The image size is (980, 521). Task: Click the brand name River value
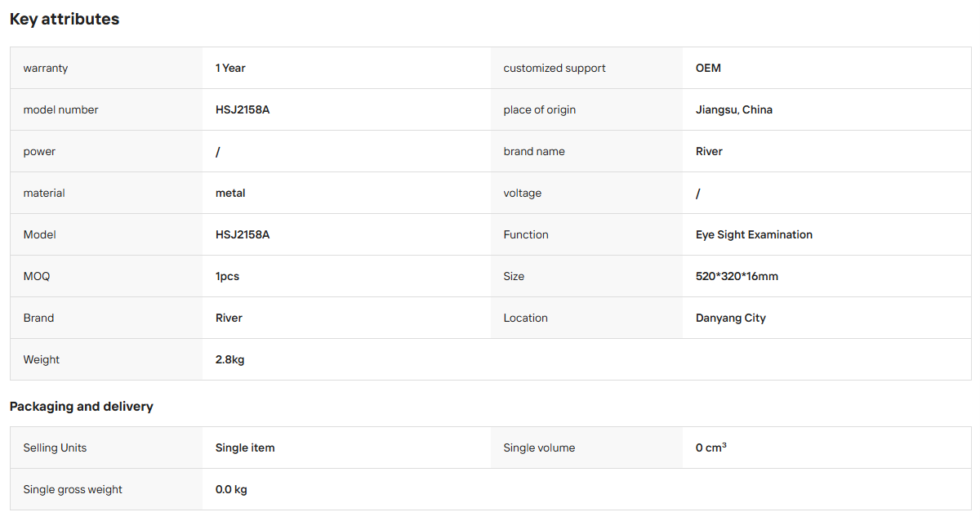click(709, 151)
